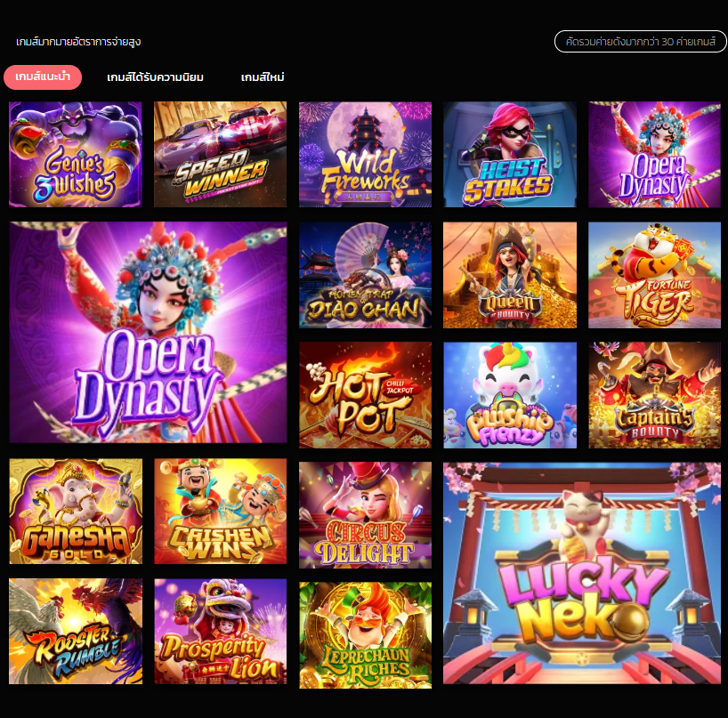Launch the Ganesha Gold game

(76, 511)
